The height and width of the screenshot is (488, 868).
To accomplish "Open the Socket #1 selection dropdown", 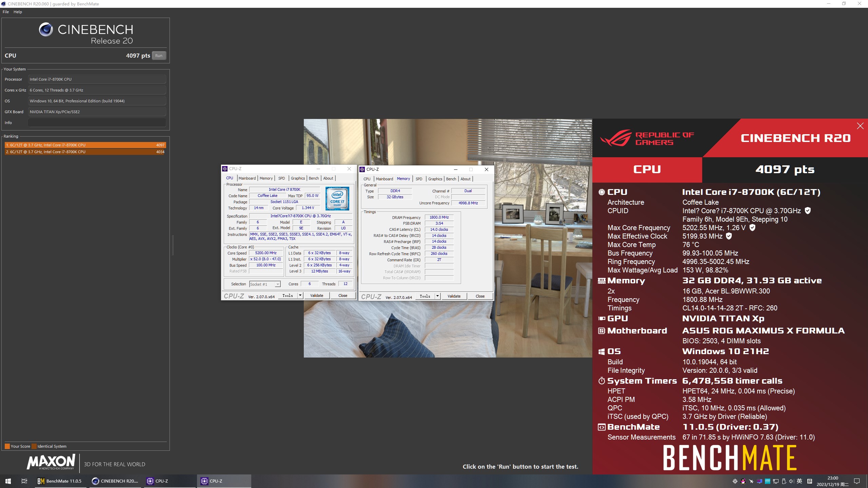I will click(265, 284).
